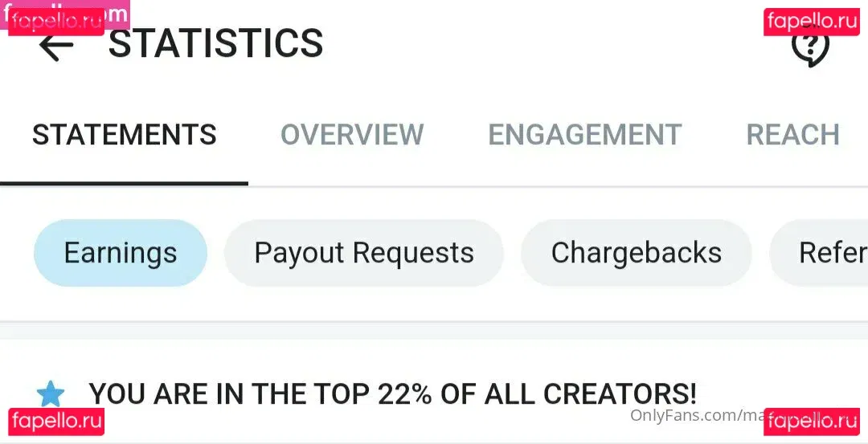
Task: Click the STATISTICS page title
Action: (x=215, y=44)
